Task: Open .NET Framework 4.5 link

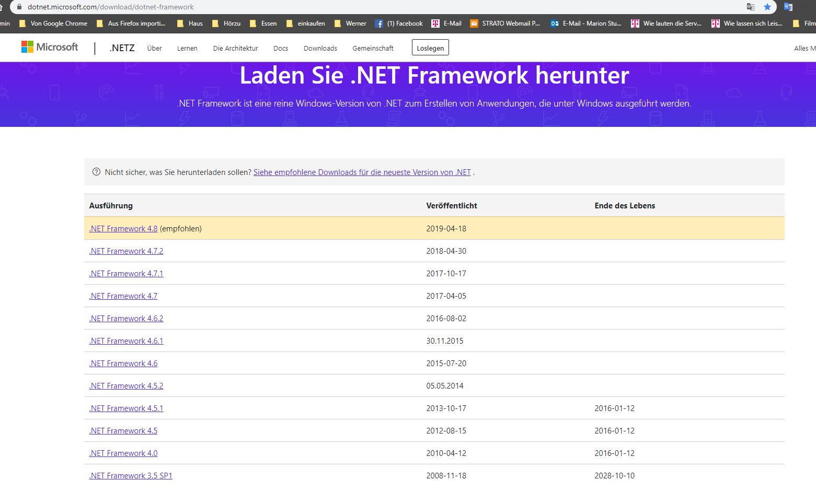Action: pyautogui.click(x=123, y=431)
